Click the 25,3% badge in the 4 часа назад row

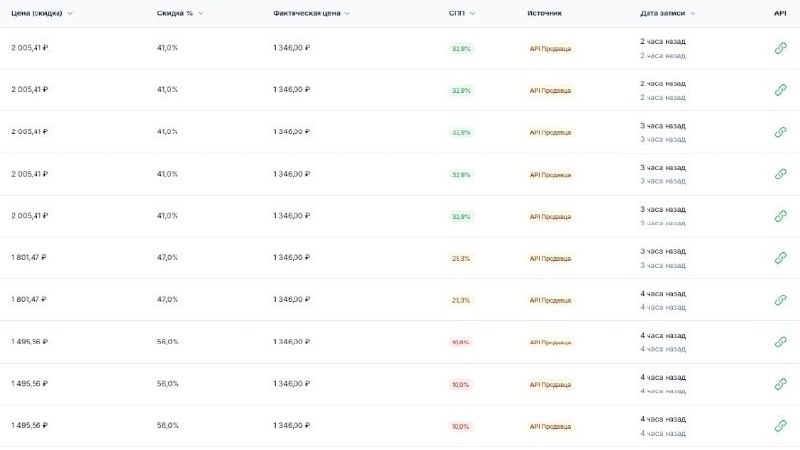461,301
